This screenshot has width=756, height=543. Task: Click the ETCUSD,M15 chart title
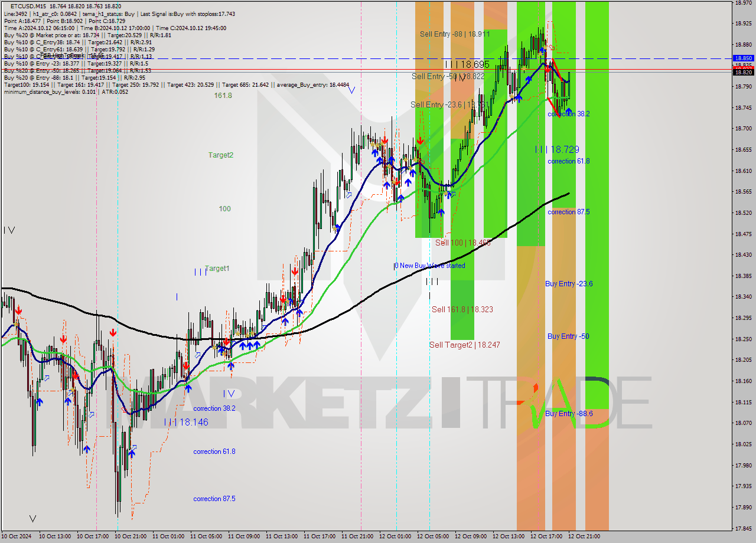tap(27, 5)
